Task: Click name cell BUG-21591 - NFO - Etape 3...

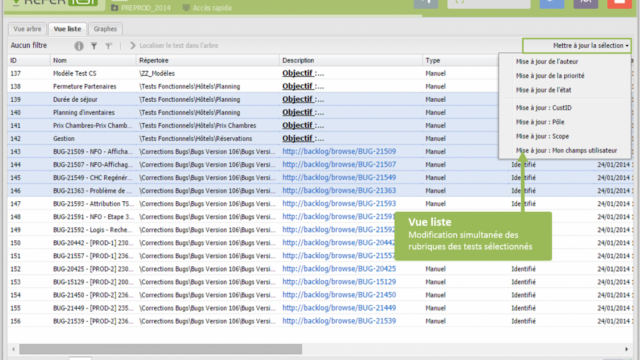Action: [x=93, y=217]
